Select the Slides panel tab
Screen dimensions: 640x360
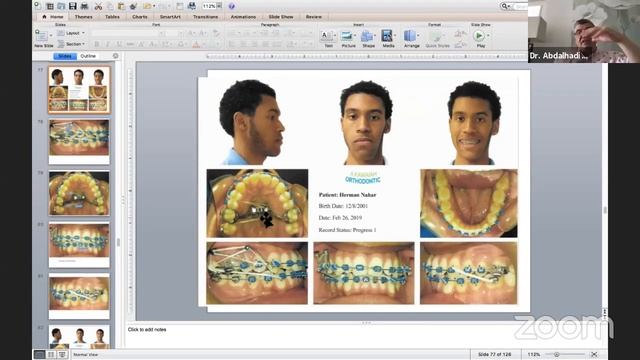tap(65, 56)
